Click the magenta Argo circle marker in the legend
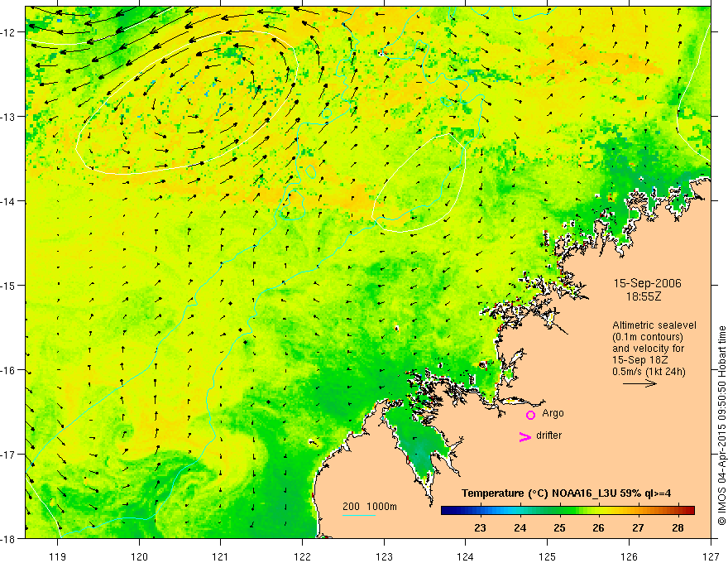 tap(530, 415)
